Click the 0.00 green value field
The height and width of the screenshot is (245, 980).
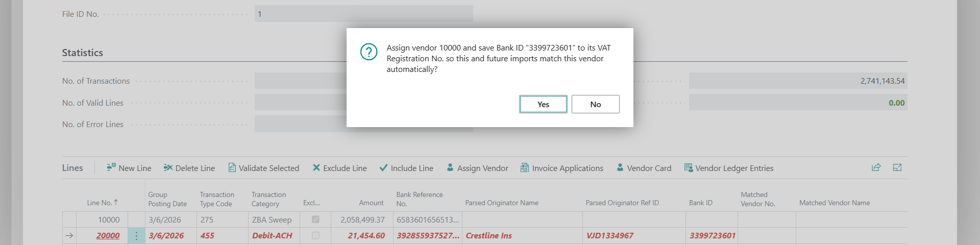798,103
